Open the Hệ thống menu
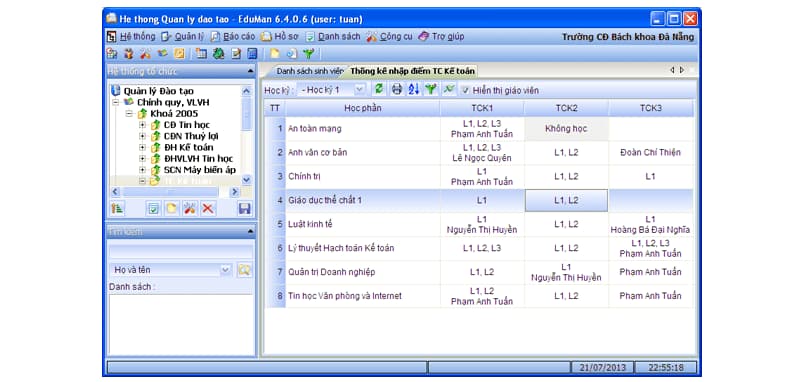Screen dimensions: 802x382 (131, 37)
